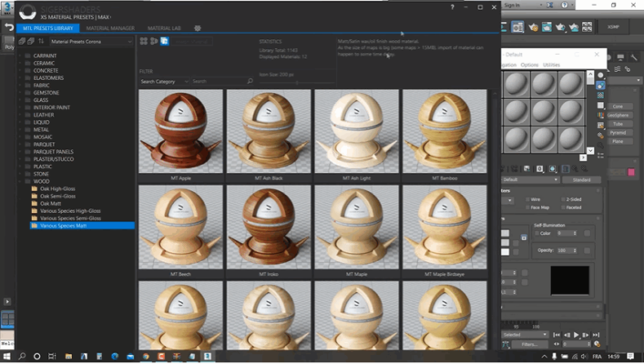Click the Pyramid primitive button
The image size is (644, 364).
tap(618, 133)
